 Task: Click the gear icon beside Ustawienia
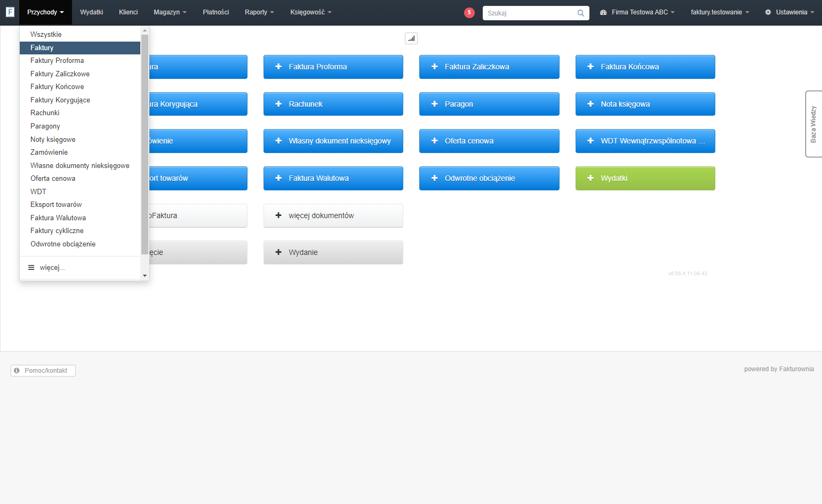tap(768, 12)
